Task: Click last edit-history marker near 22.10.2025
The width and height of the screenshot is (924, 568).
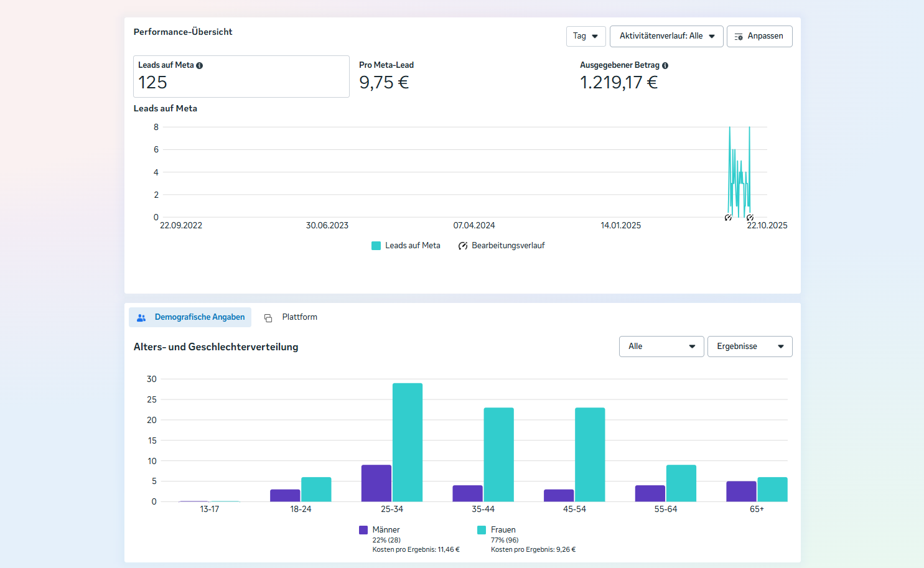Action: (750, 218)
